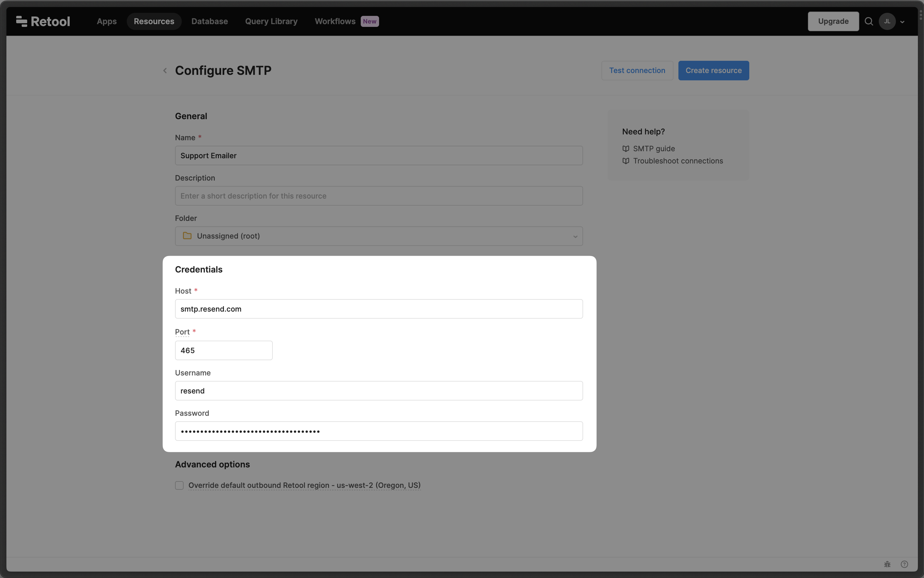The image size is (924, 578).
Task: Click the Name field with Support Emailer
Action: [379, 155]
